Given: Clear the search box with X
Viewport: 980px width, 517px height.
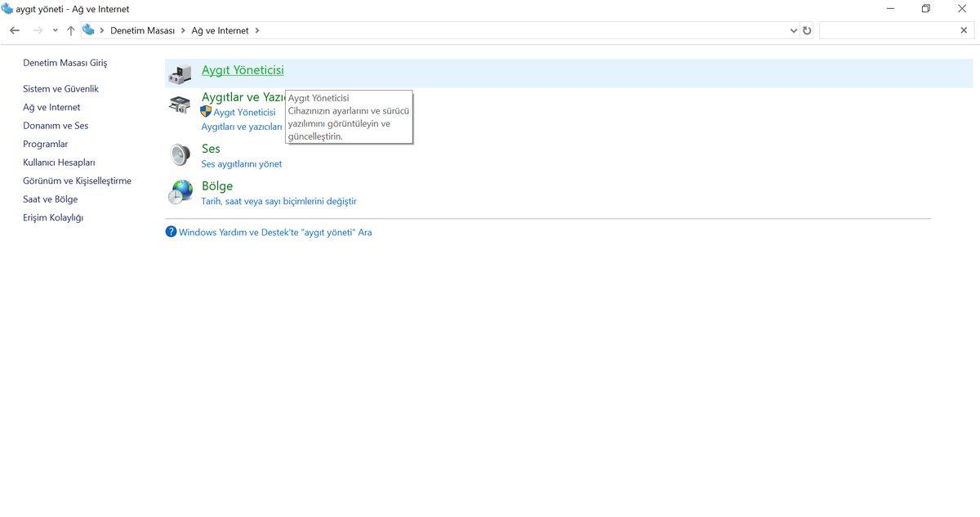Looking at the screenshot, I should pyautogui.click(x=964, y=30).
